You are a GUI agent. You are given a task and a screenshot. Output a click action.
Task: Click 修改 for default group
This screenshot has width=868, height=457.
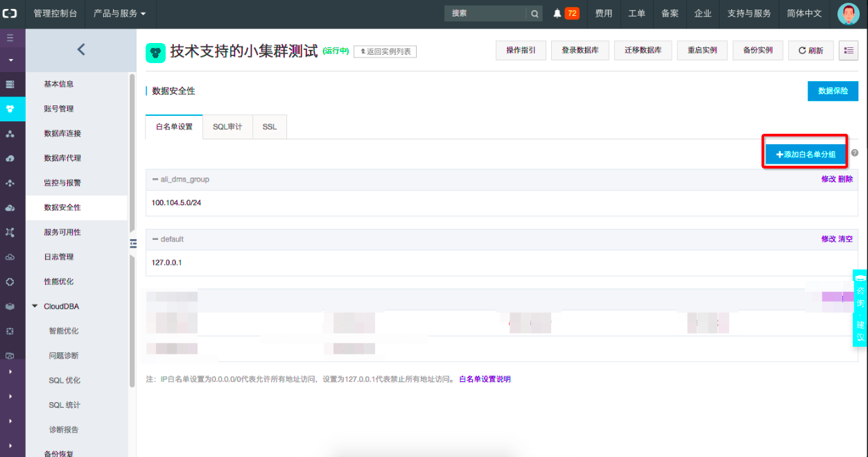[x=828, y=239]
